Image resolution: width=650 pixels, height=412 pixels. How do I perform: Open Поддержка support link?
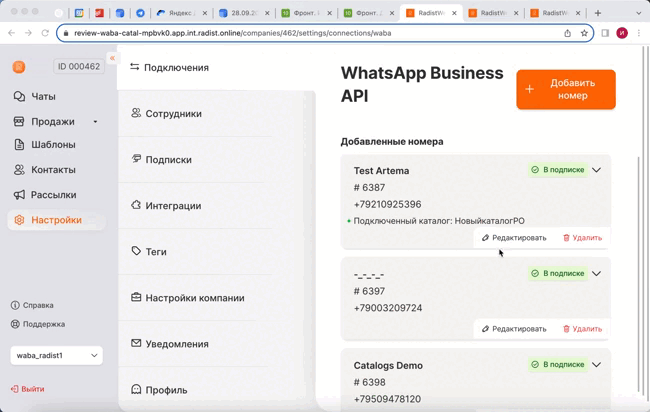click(38, 324)
